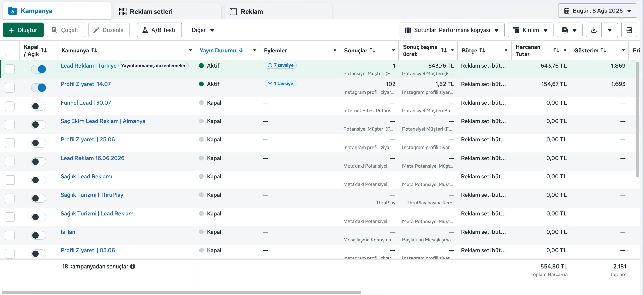Click the calendar icon in date selector
This screenshot has width=644, height=295.
(x=567, y=11)
